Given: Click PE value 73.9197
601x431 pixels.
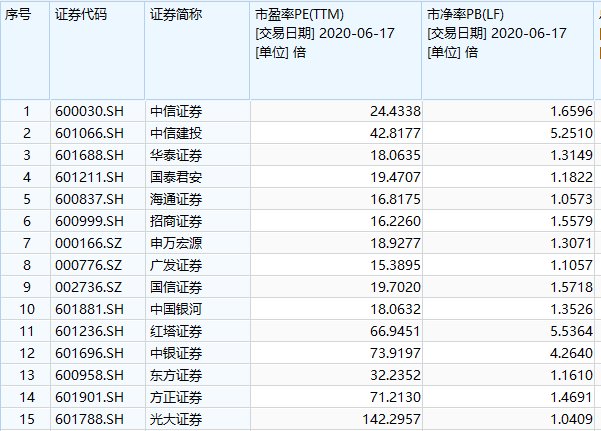Looking at the screenshot, I should click(x=395, y=353).
